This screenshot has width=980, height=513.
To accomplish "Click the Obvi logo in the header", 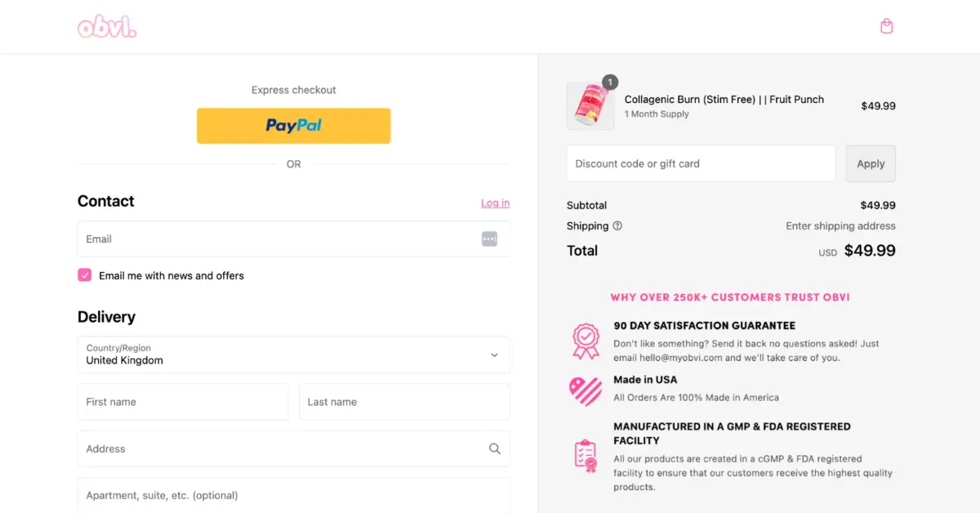I will [106, 26].
